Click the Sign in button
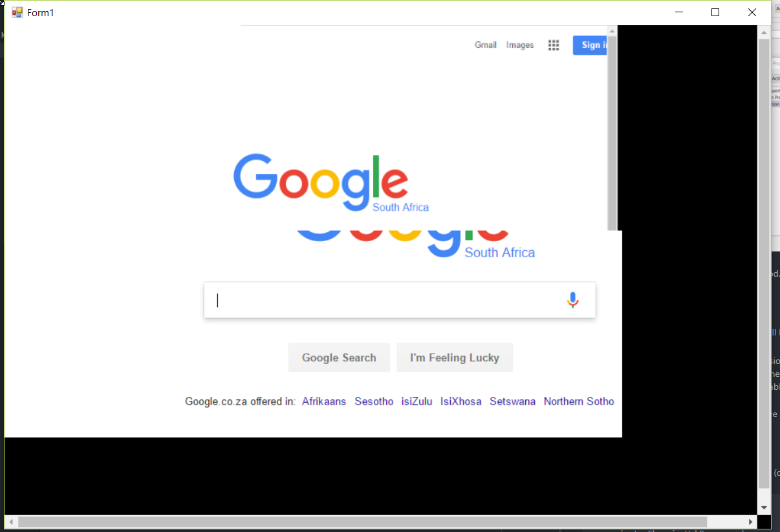This screenshot has height=532, width=780. click(590, 45)
